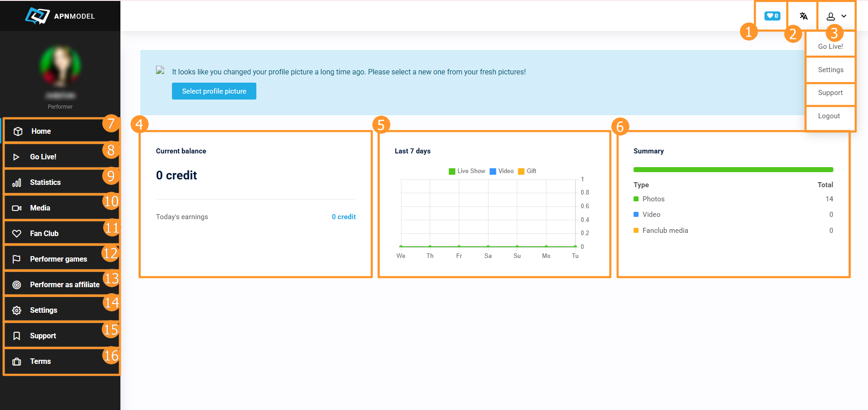868x410 pixels.
Task: Collapse the user account dropdown menu
Action: tap(837, 16)
